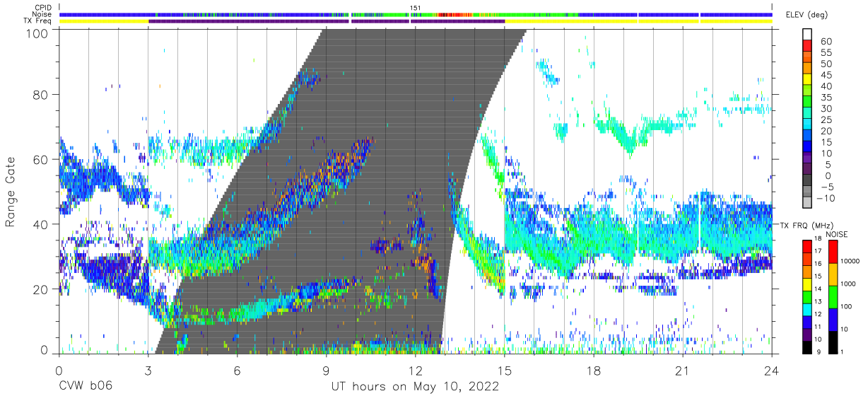Click the '16' label on the TX FRQ legend
The width and height of the screenshot is (868, 401).
click(818, 263)
